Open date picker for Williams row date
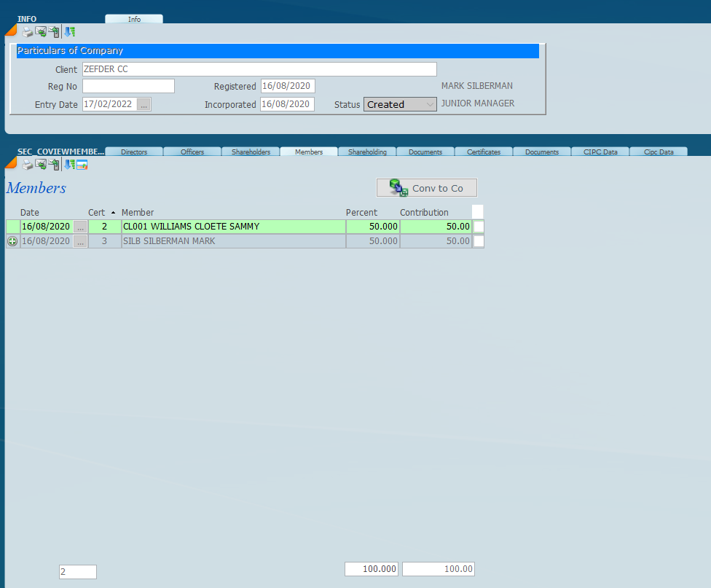Screen dimensions: 711x588 point(80,227)
